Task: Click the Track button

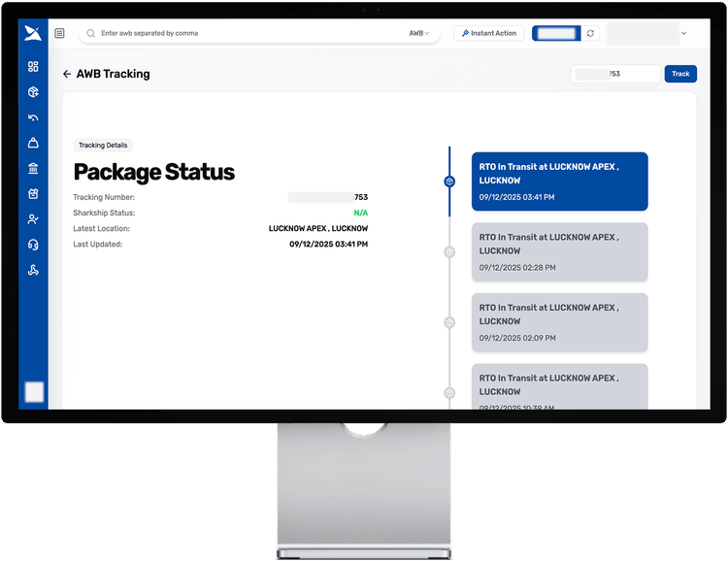Action: [x=680, y=74]
